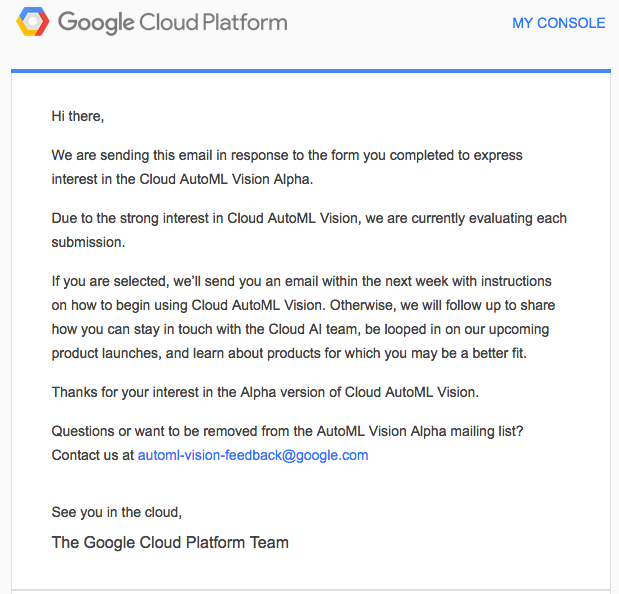Click the Google Cloud hexagon logo icon
Image resolution: width=619 pixels, height=594 pixels.
pyautogui.click(x=32, y=22)
